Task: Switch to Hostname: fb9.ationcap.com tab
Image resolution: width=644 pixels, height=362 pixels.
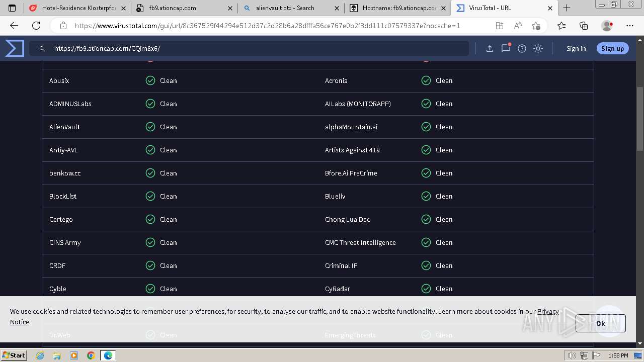Action: [x=397, y=8]
